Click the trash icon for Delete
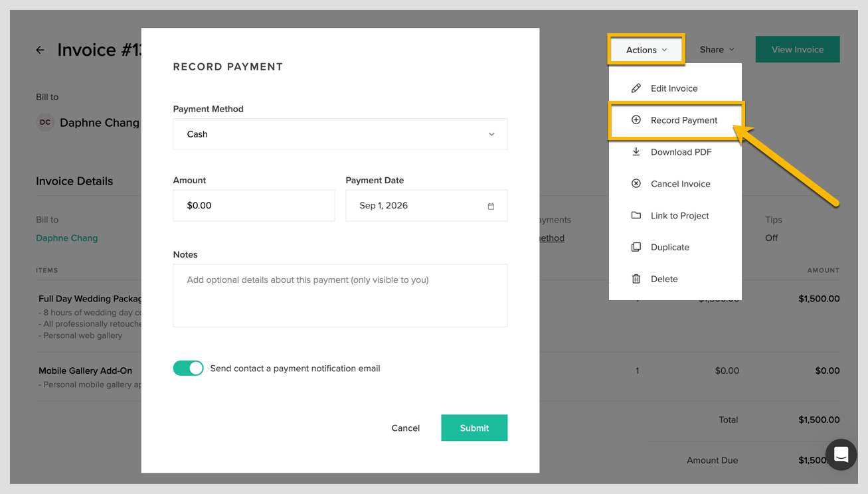Image resolution: width=868 pixels, height=494 pixels. (x=636, y=279)
